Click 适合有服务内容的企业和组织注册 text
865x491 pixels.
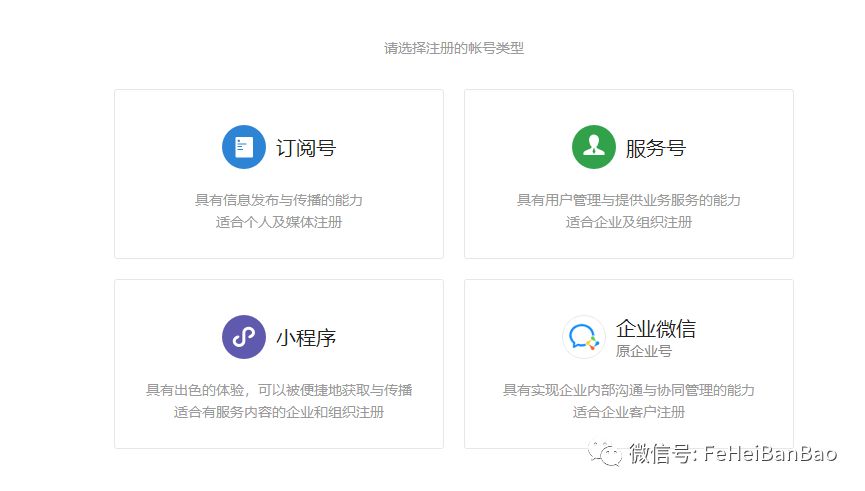279,412
